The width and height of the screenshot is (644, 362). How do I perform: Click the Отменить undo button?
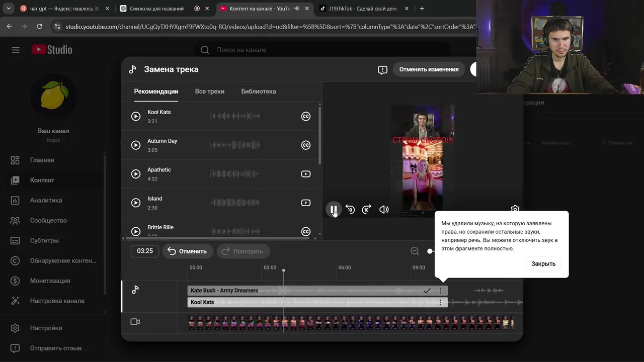click(x=188, y=251)
